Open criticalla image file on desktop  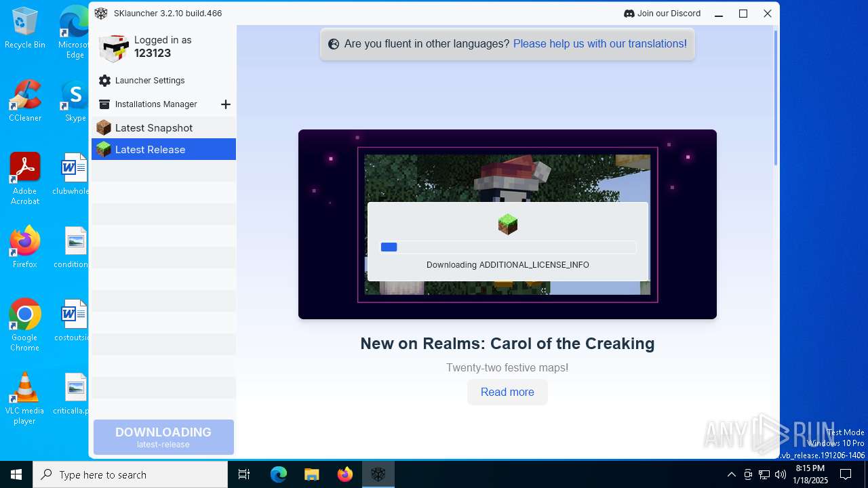tap(73, 394)
